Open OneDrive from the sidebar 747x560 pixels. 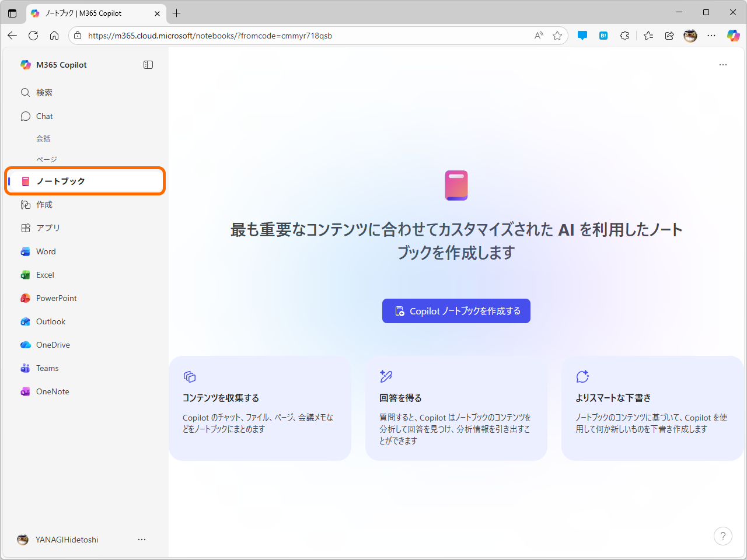(x=51, y=345)
